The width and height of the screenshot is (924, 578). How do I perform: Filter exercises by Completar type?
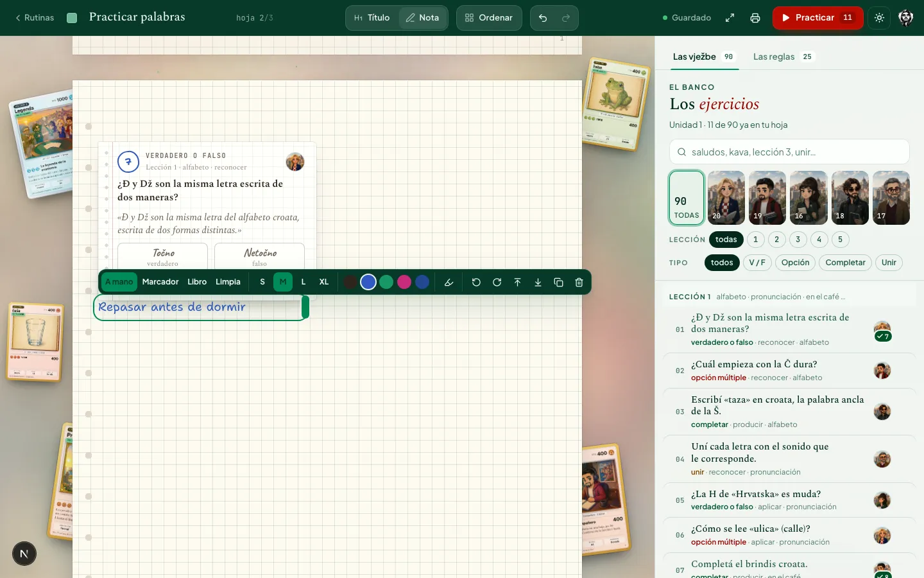pyautogui.click(x=846, y=263)
